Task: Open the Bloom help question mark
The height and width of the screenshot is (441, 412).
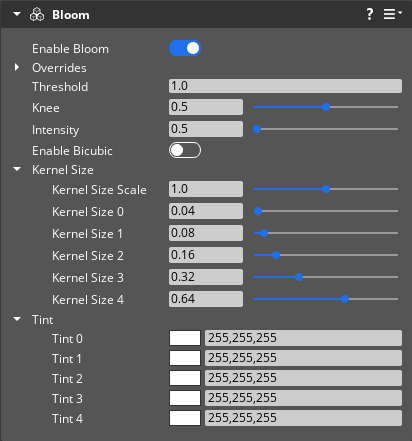Action: click(x=370, y=14)
